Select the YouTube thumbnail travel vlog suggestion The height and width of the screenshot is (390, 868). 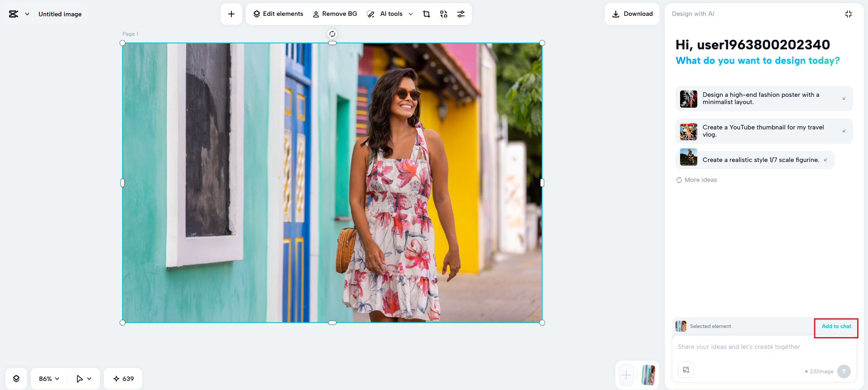[x=763, y=131]
